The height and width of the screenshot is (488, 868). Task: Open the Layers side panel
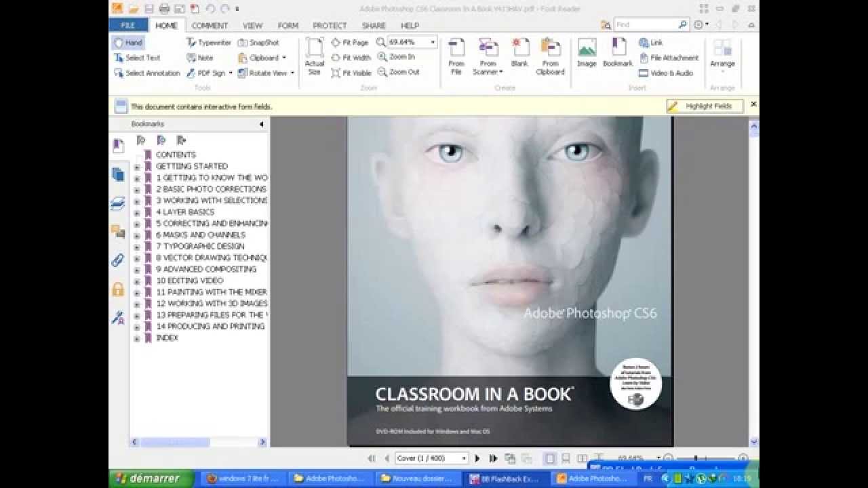118,203
